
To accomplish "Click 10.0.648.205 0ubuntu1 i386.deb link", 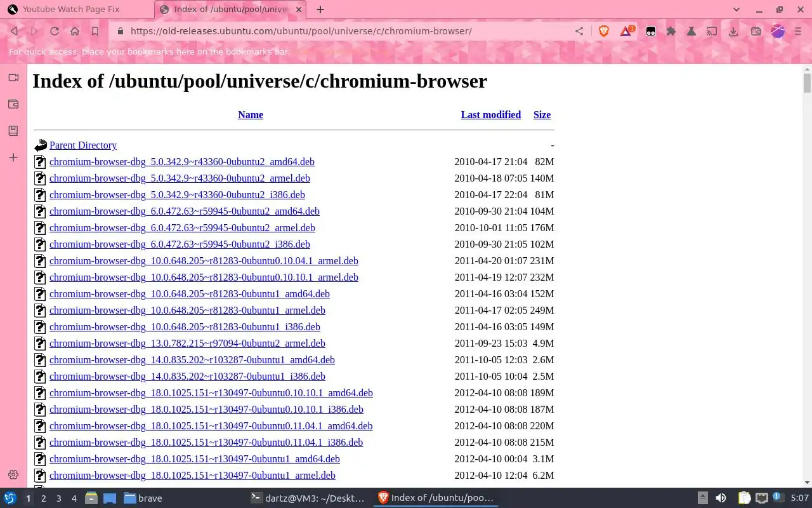I will point(185,327).
